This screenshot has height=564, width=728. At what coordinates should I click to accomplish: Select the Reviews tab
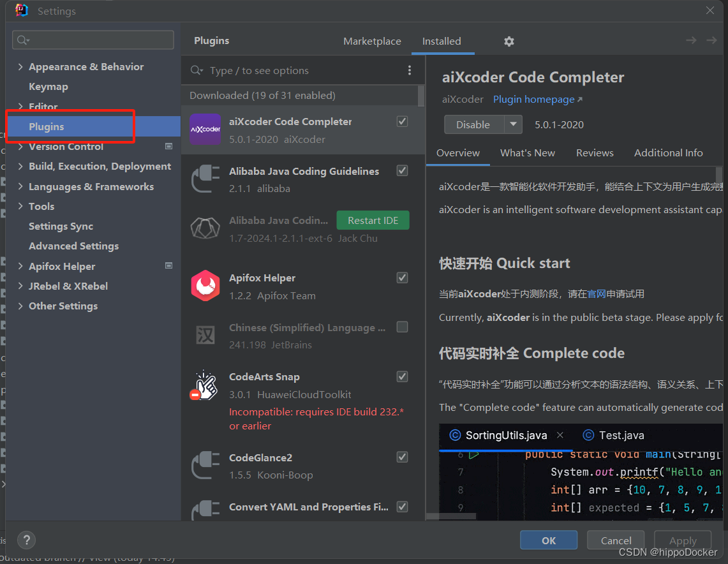point(595,152)
